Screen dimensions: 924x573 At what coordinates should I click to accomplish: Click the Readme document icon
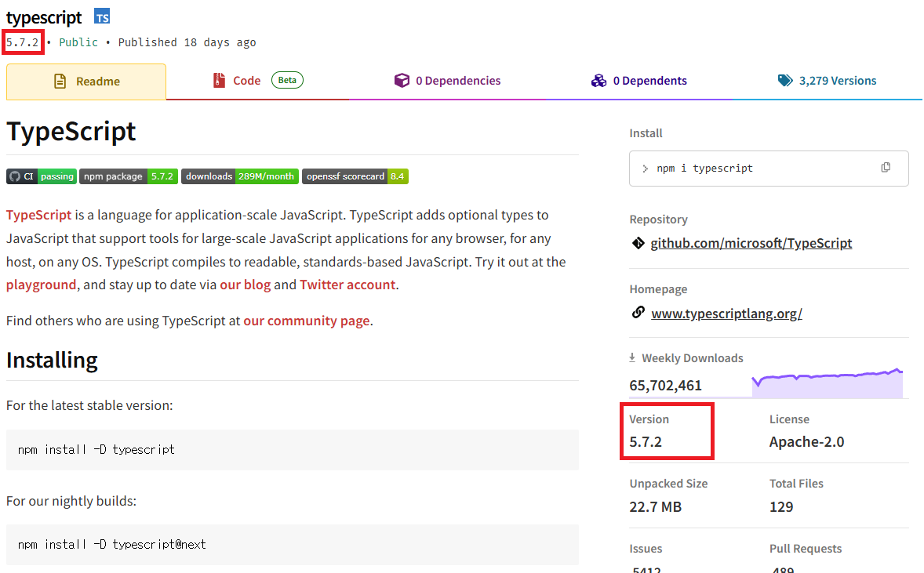pyautogui.click(x=60, y=82)
